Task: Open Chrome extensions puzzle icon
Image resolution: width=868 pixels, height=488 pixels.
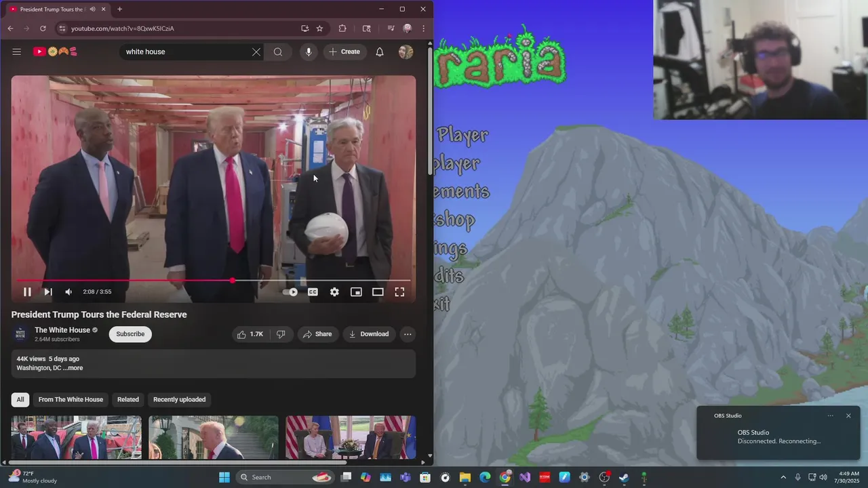Action: (342, 28)
